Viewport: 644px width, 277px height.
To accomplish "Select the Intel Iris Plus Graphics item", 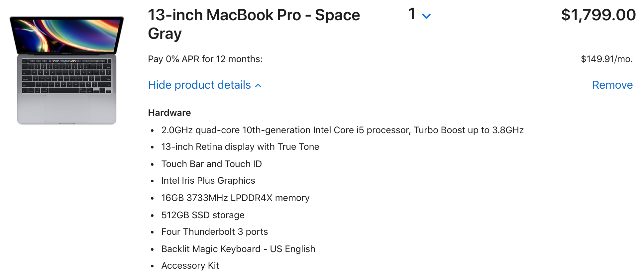I will pyautogui.click(x=208, y=181).
